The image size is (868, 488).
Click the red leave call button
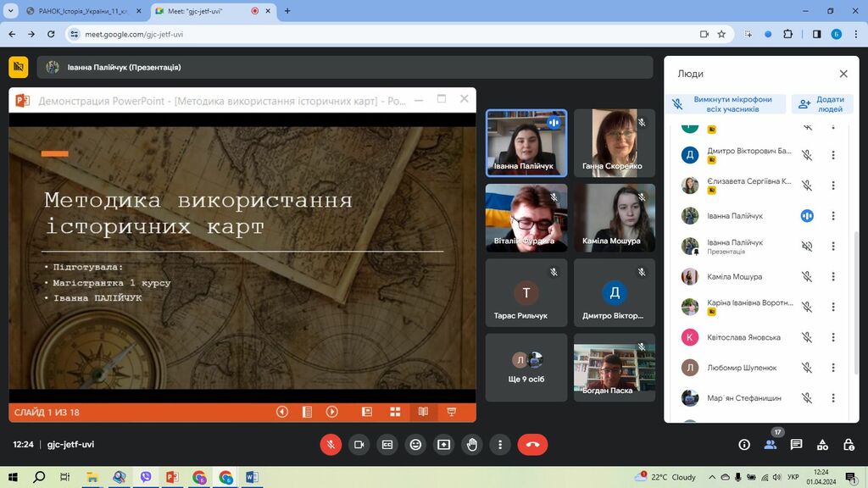coord(532,444)
